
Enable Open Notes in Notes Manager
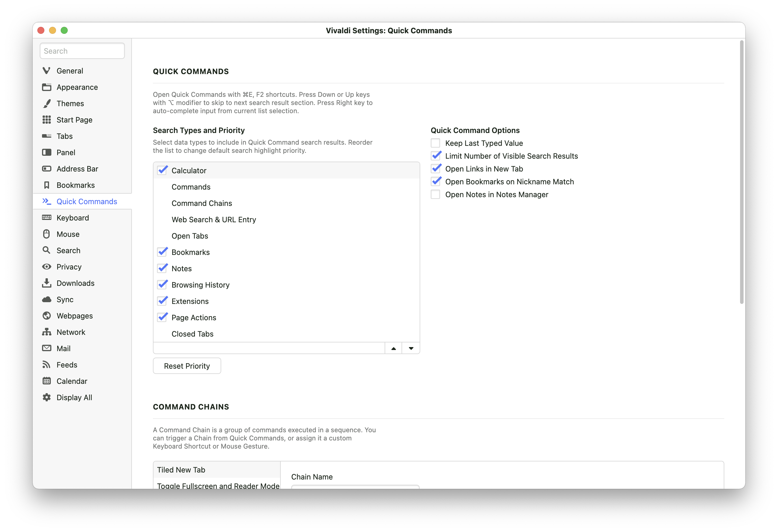[435, 195]
